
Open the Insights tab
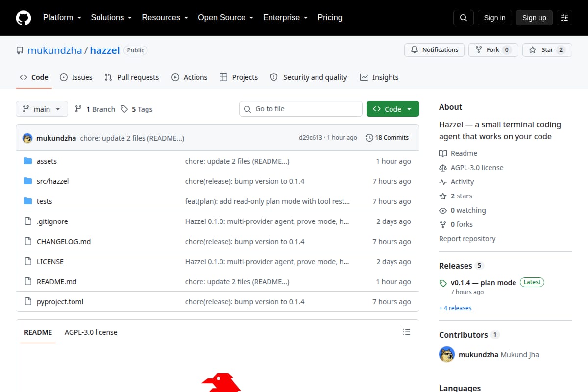tap(379, 77)
